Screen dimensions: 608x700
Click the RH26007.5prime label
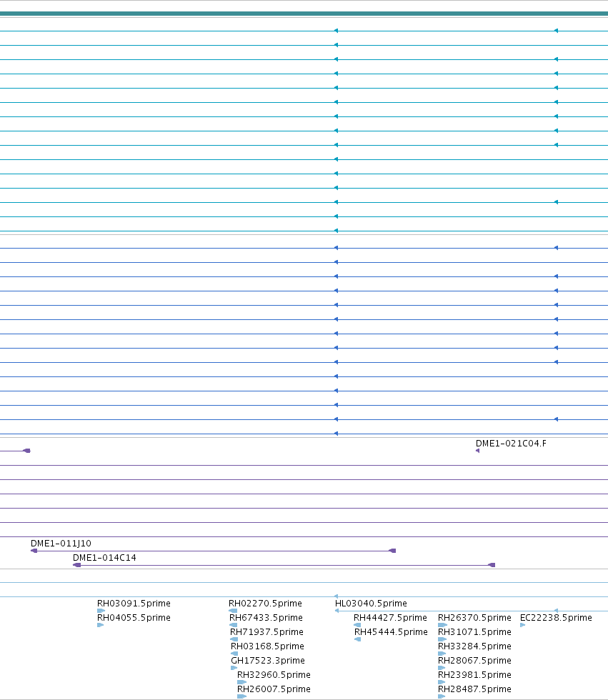274,689
